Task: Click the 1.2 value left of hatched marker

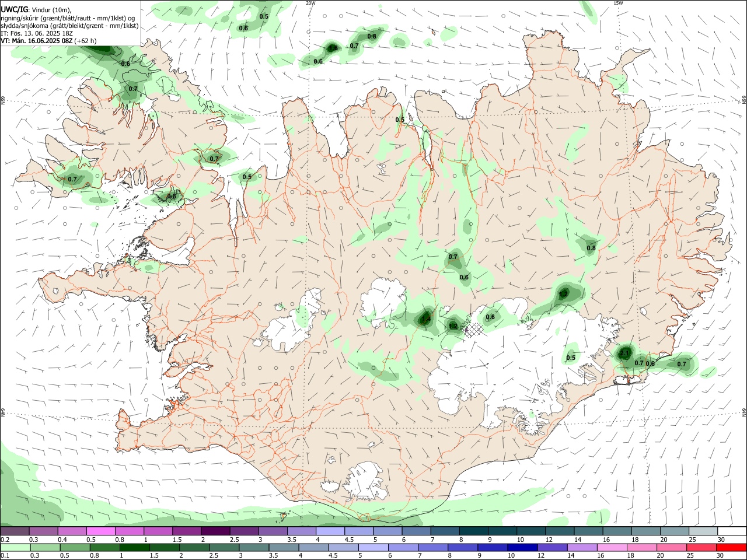Action: (453, 326)
